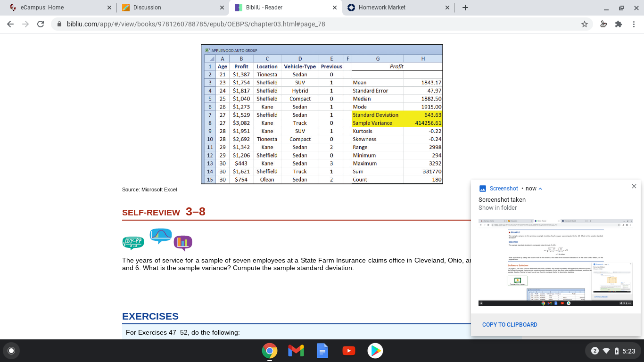Close the eCampus: Home tab
The width and height of the screenshot is (644, 362).
click(x=109, y=8)
